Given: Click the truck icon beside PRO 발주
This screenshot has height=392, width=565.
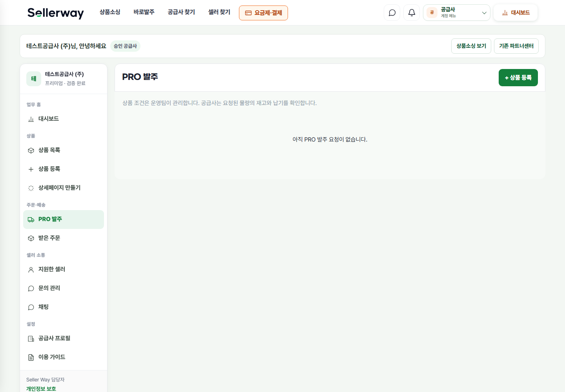Looking at the screenshot, I should (x=31, y=220).
